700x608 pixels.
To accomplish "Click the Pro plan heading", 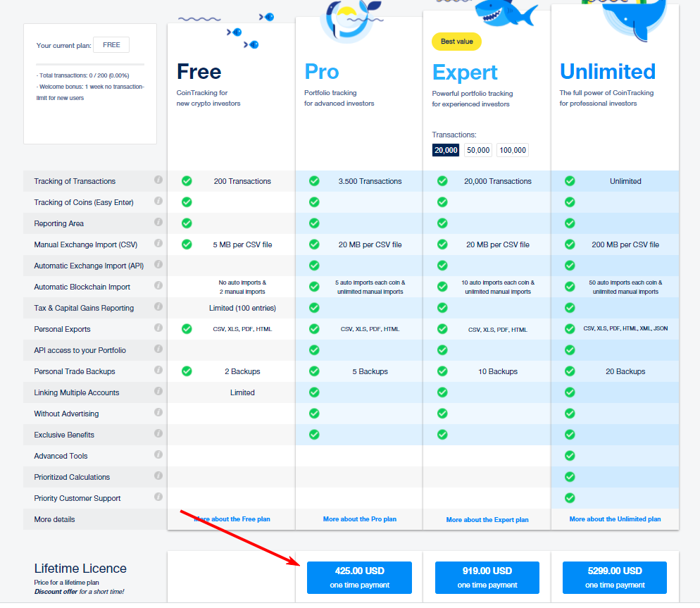I will coord(321,71).
